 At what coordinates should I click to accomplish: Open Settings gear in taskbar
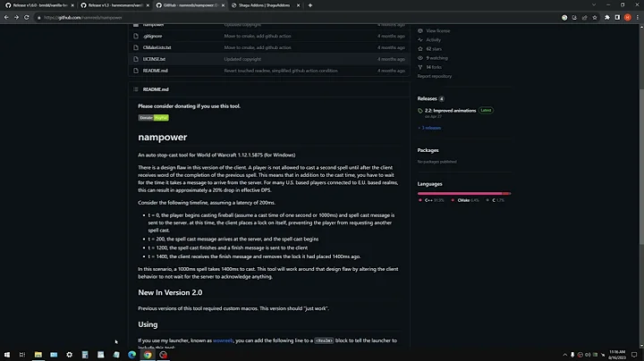(70, 355)
